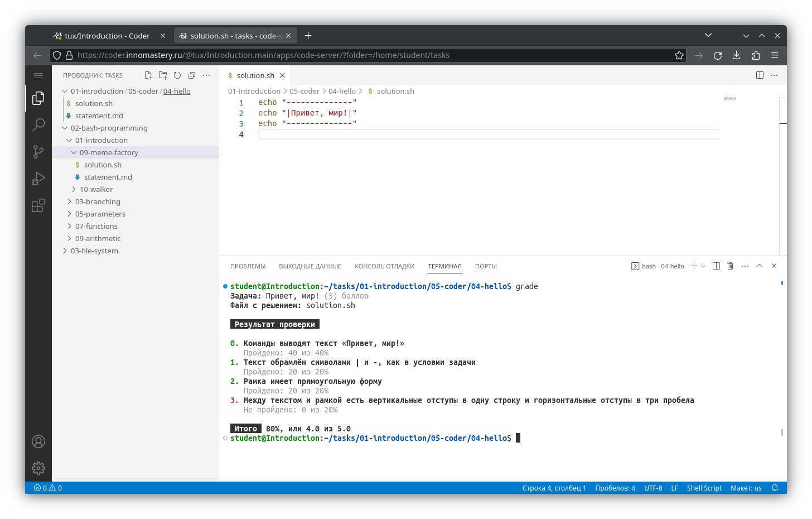
Task: Kill the active terminal with the trash icon
Action: tap(731, 266)
